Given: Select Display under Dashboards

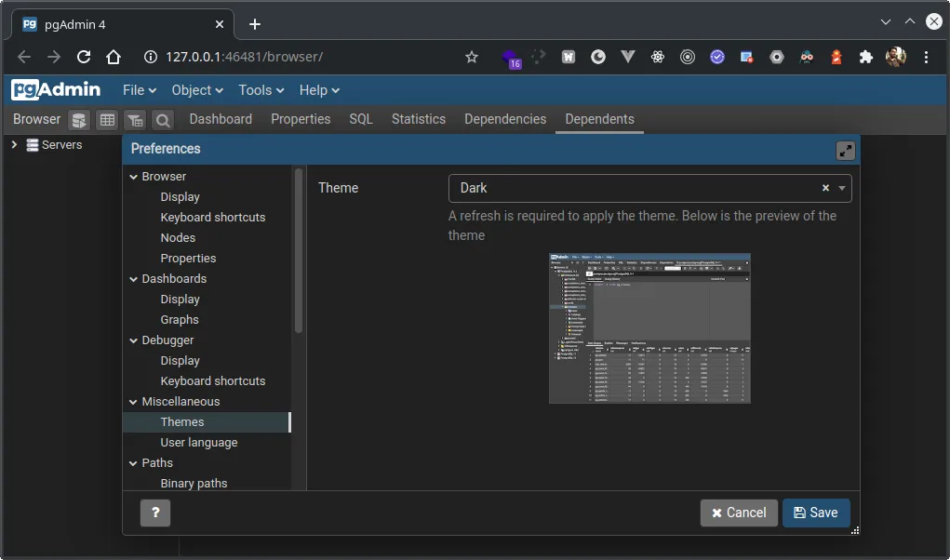Looking at the screenshot, I should coord(180,300).
